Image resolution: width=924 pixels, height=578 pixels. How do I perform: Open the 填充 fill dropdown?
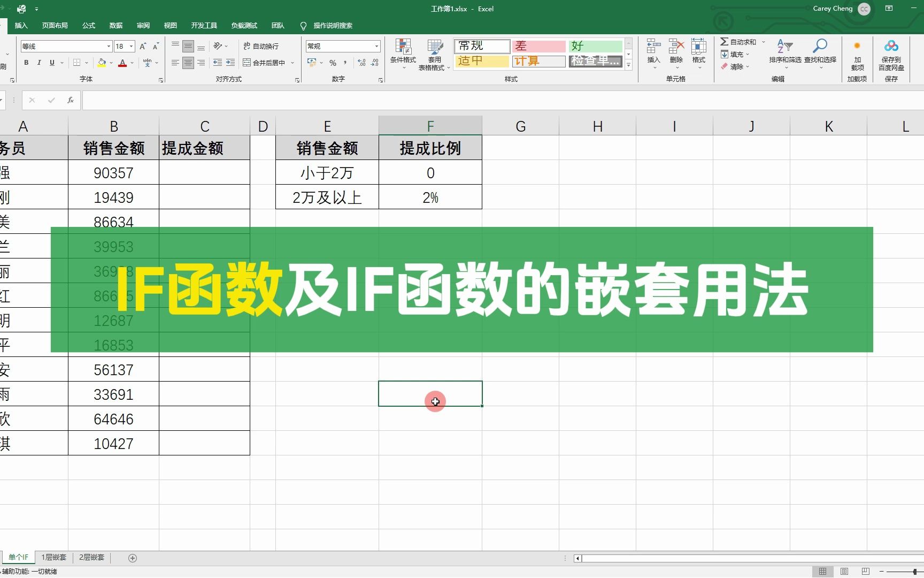[x=735, y=54]
